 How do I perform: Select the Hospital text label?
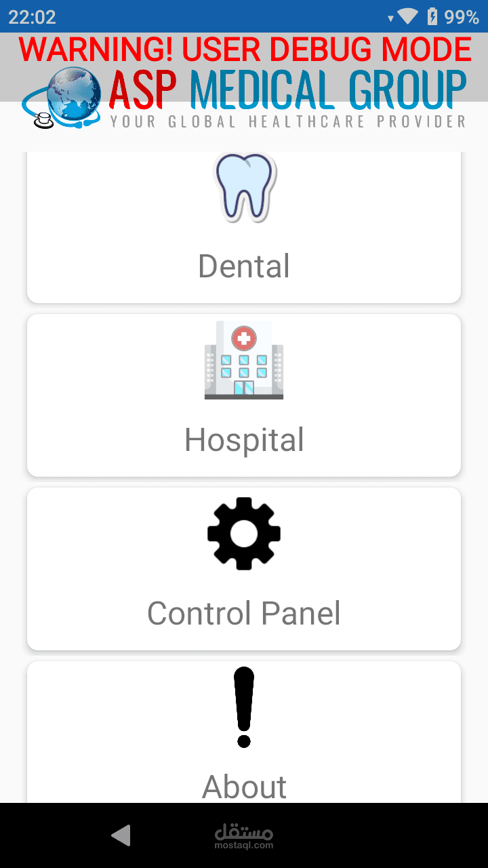pyautogui.click(x=244, y=439)
